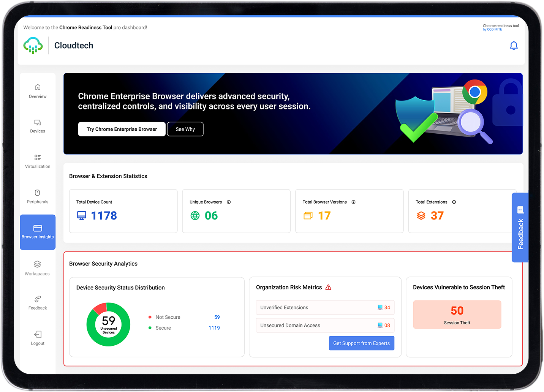The height and width of the screenshot is (392, 544).
Task: Click the Secure count 1119
Action: coord(214,328)
